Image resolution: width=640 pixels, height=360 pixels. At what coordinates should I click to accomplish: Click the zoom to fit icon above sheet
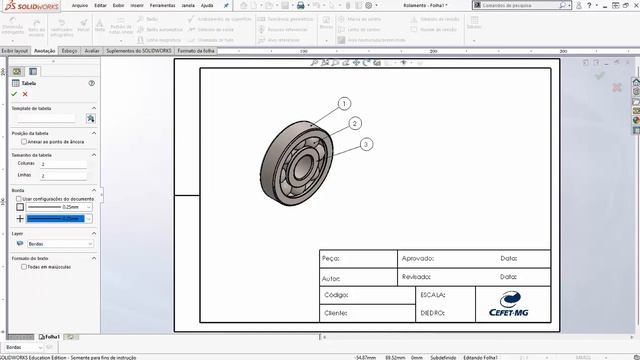(x=314, y=62)
